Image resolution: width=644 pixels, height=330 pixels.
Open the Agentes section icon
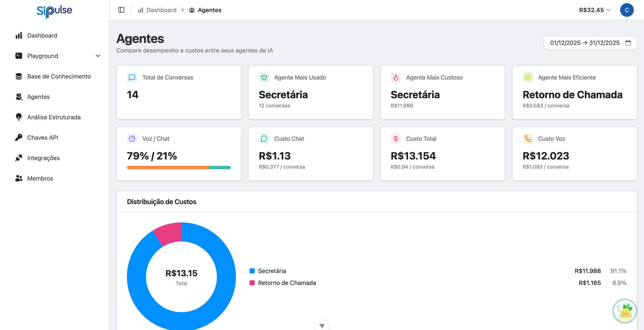(x=19, y=97)
